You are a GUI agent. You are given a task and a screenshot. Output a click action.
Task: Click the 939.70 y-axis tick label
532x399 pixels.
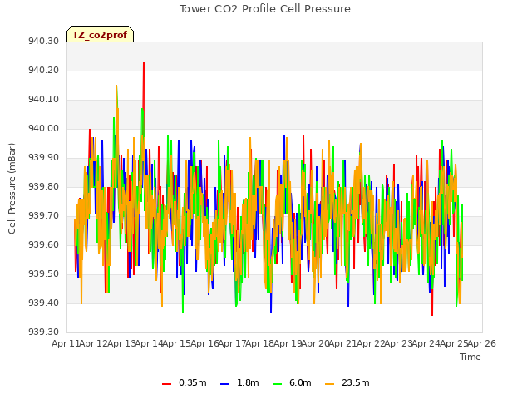point(43,216)
